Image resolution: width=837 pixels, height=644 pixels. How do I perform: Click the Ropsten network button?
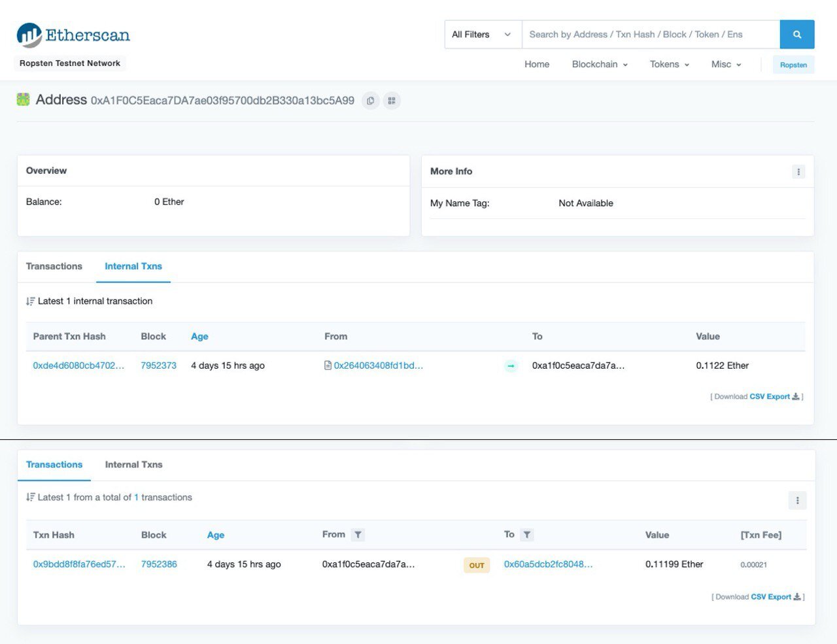[793, 65]
